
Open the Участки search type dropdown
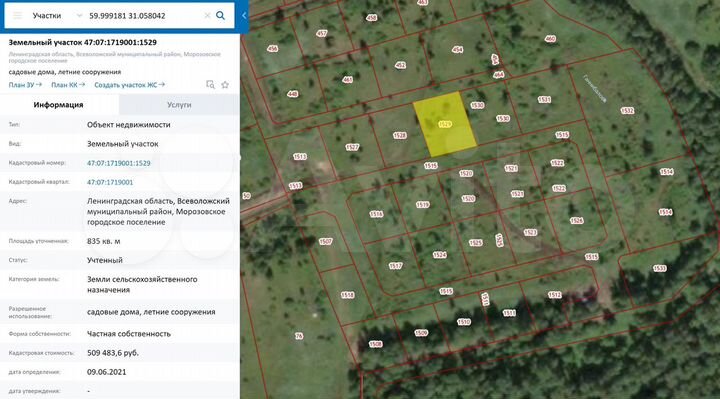click(56, 16)
